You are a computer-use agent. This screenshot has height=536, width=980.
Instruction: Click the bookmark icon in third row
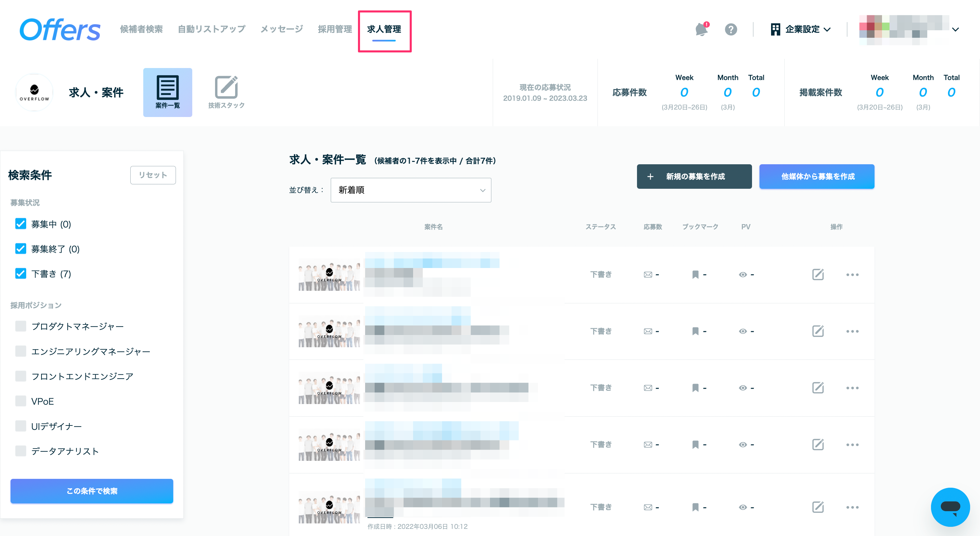(695, 388)
